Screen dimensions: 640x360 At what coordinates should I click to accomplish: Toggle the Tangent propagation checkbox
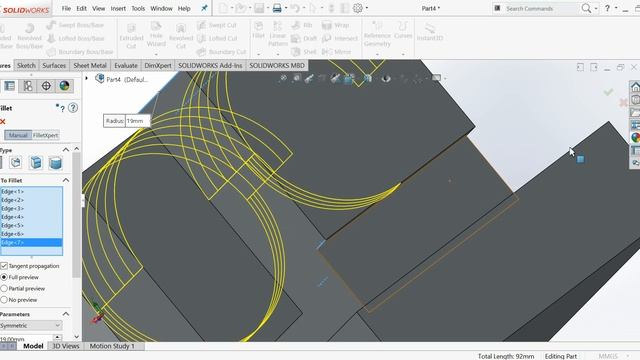4,266
